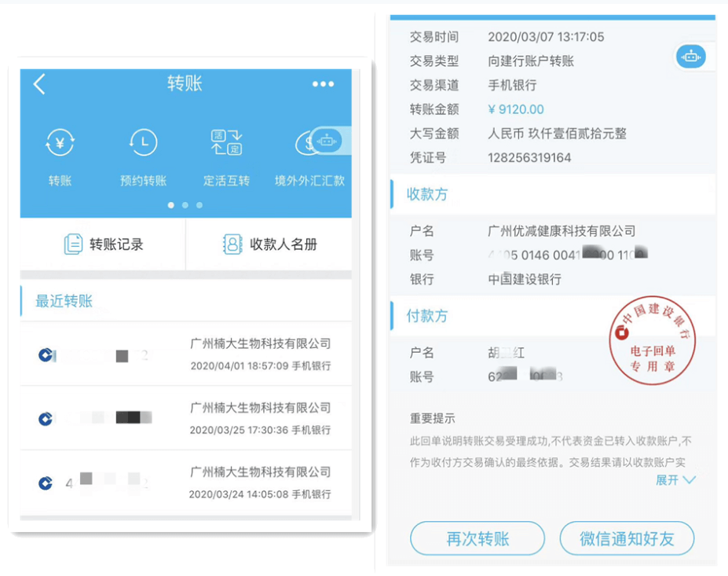
Task: Open 境外外汇汇款 foreign remittance icon
Action: pyautogui.click(x=308, y=143)
